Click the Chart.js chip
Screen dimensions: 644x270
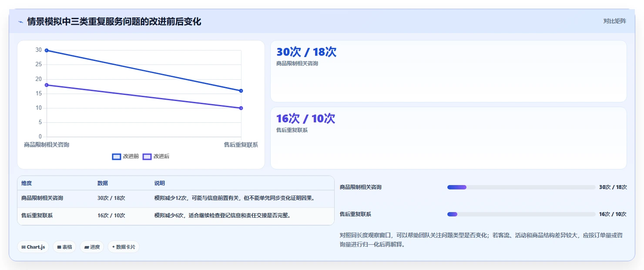(34, 247)
